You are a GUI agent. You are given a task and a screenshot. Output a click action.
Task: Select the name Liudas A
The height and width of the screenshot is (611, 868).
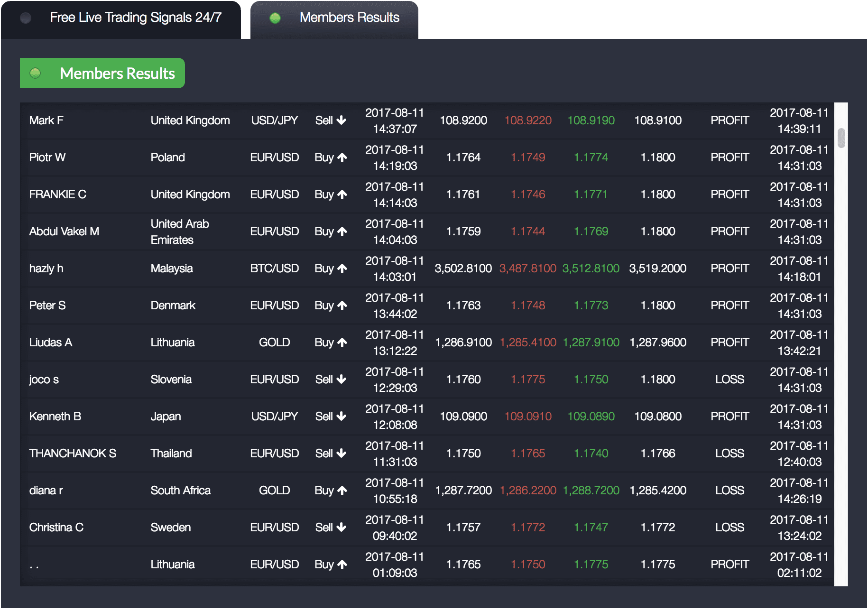click(x=51, y=343)
